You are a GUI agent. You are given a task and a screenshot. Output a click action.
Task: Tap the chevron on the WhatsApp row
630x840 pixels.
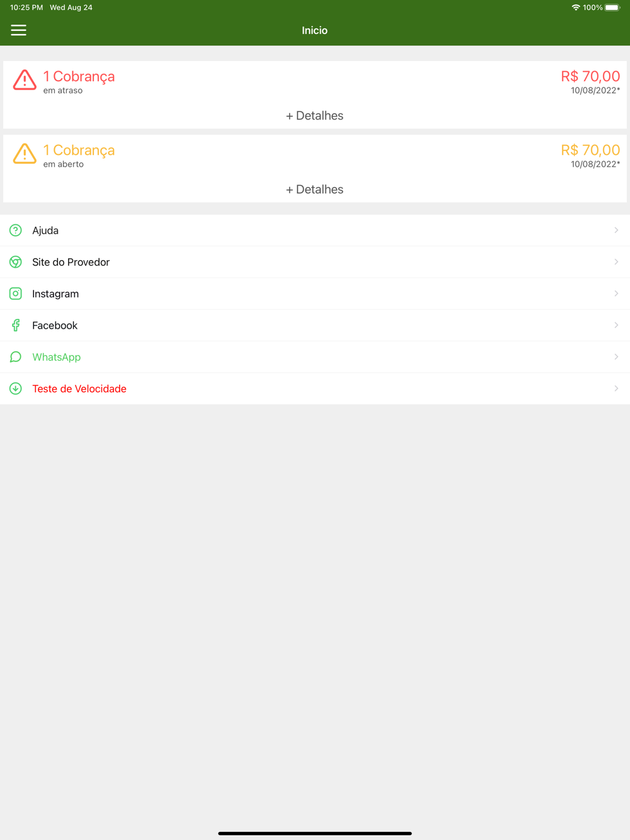tap(616, 357)
